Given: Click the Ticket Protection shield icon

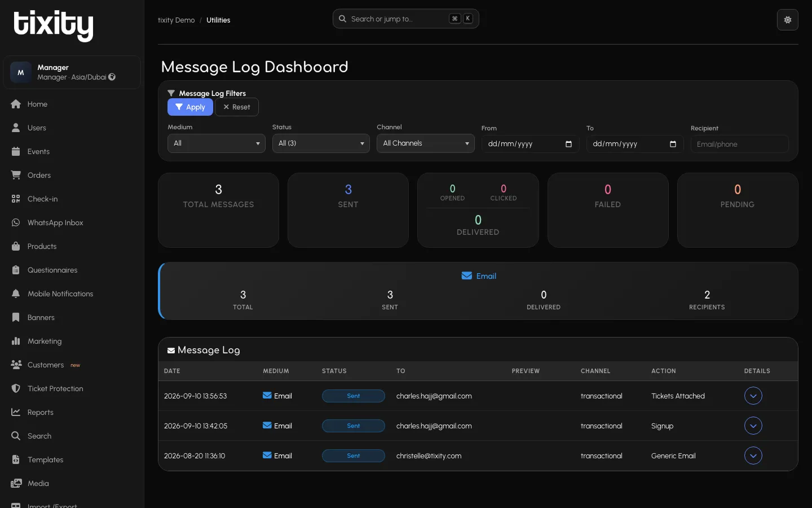Looking at the screenshot, I should point(16,388).
